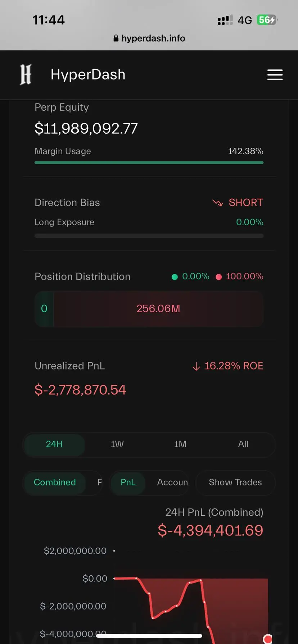The width and height of the screenshot is (298, 644).
Task: Switch chart to Account value view
Action: tap(172, 483)
